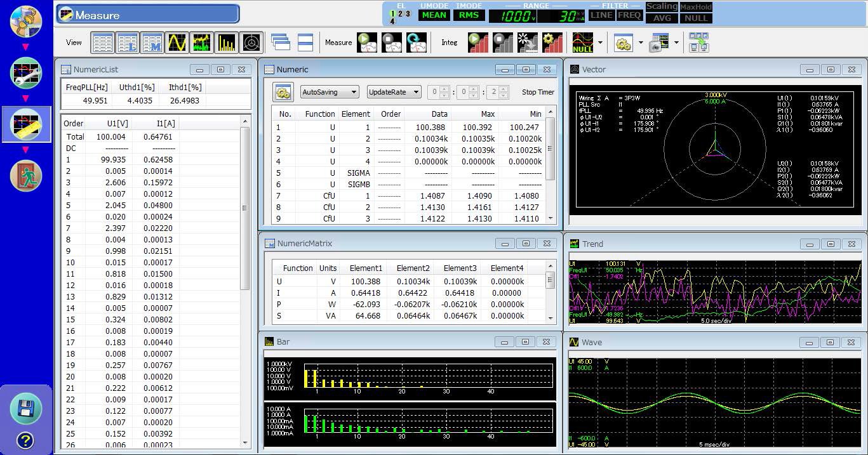Open the UpdateRate dropdown

click(394, 91)
